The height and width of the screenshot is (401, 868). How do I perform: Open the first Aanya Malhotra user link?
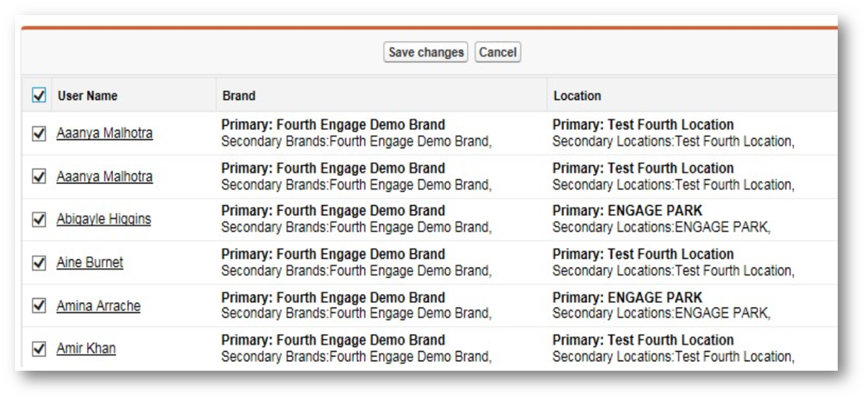coord(104,133)
